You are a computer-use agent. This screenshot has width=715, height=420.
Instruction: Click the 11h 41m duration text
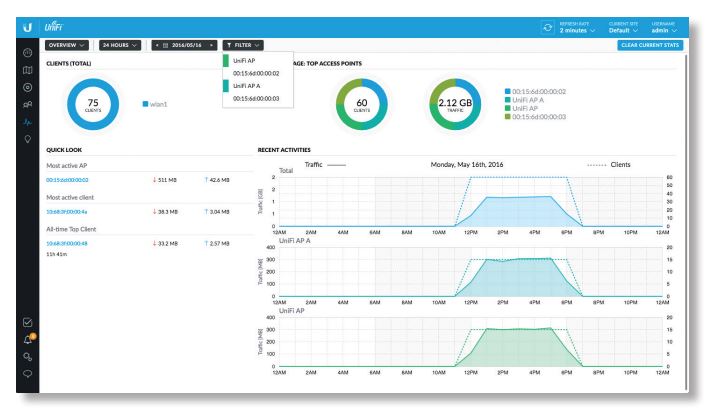point(57,254)
